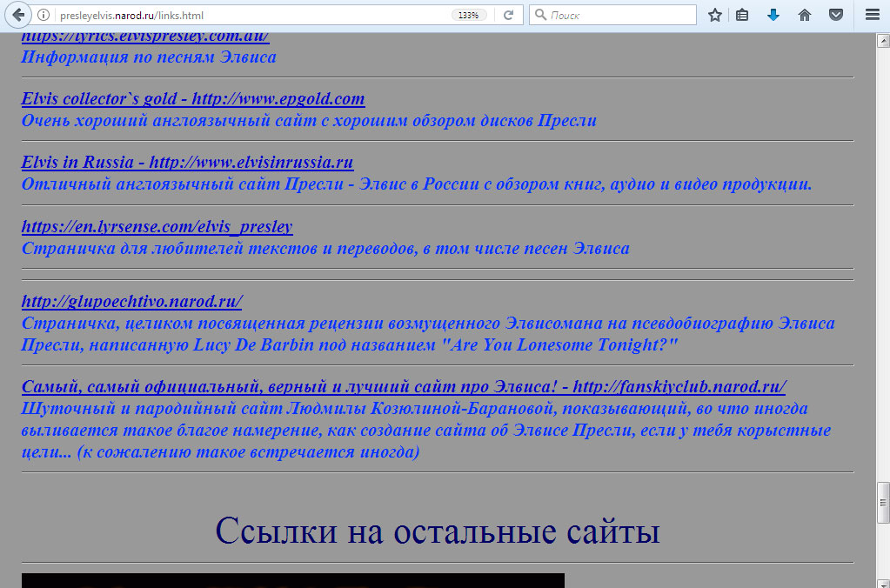Click the scrollbar up arrow
The image size is (890, 588).
pyautogui.click(x=883, y=41)
